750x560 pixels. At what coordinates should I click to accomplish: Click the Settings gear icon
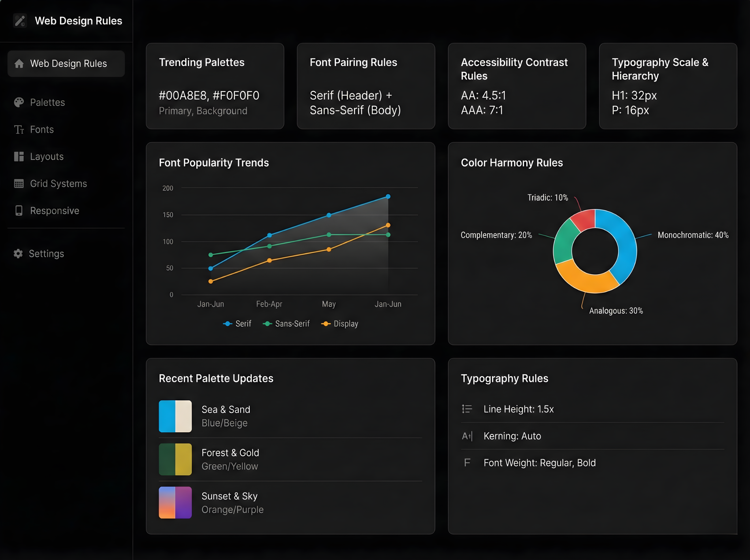pyautogui.click(x=18, y=253)
